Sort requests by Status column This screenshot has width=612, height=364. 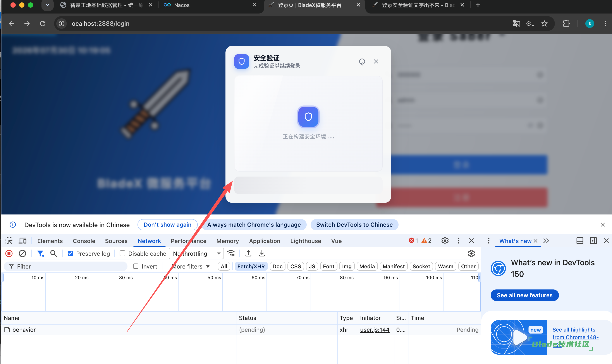[x=287, y=318]
